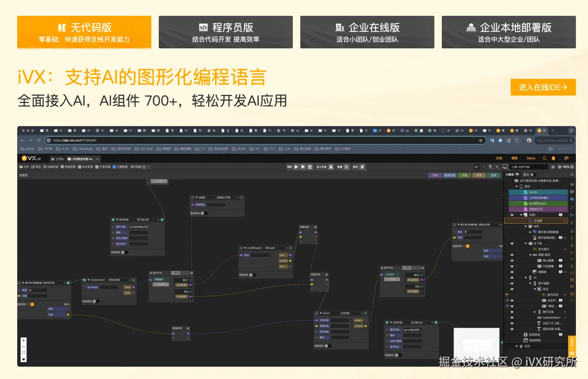Image resolution: width=588 pixels, height=379 pixels.
Task: Open the browser profile avatar
Action: tap(529, 140)
